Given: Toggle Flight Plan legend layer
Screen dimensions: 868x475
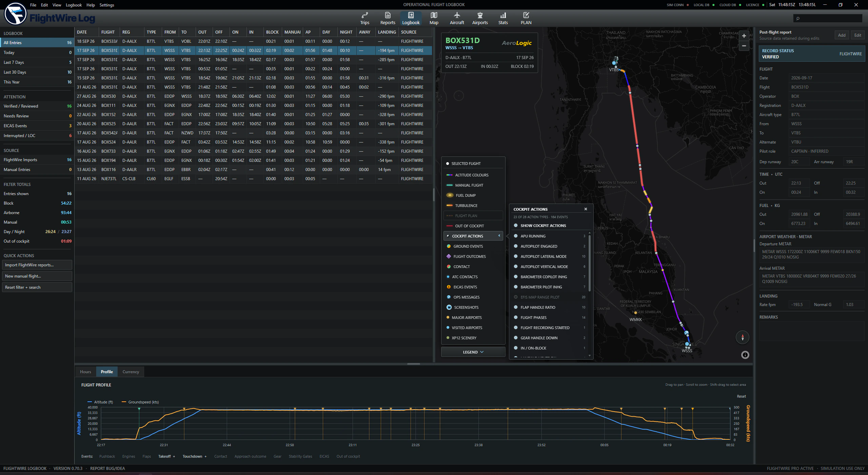Looking at the screenshot, I should point(473,216).
